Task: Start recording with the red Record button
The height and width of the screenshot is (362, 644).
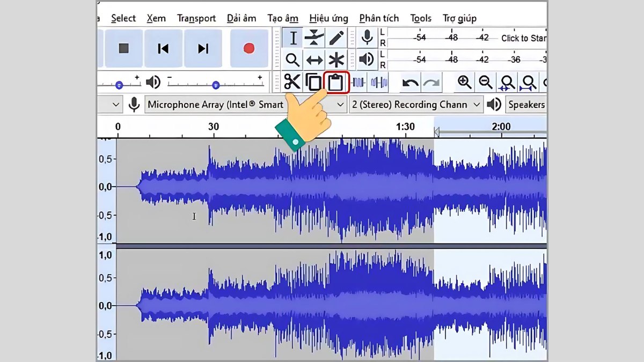Action: coord(248,49)
